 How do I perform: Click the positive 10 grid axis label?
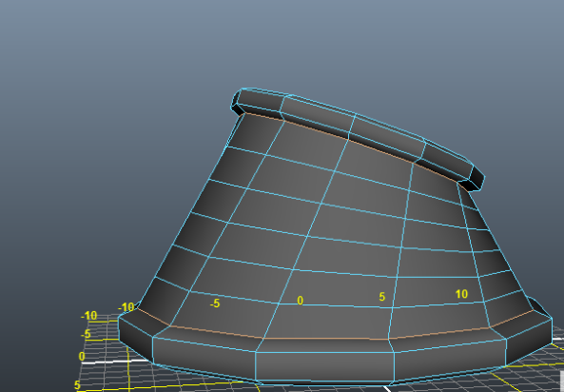[x=461, y=294]
